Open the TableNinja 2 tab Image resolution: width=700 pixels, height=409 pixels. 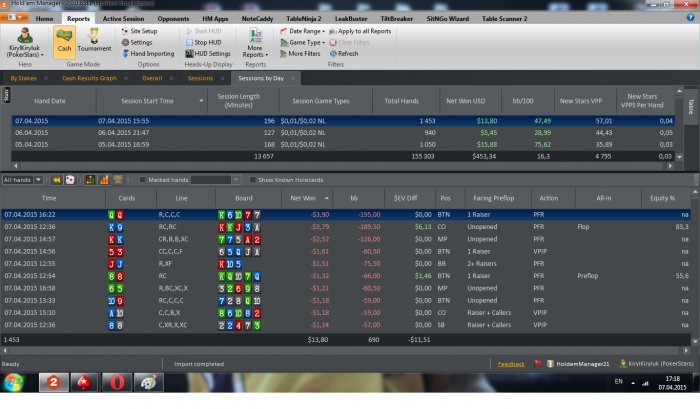304,19
